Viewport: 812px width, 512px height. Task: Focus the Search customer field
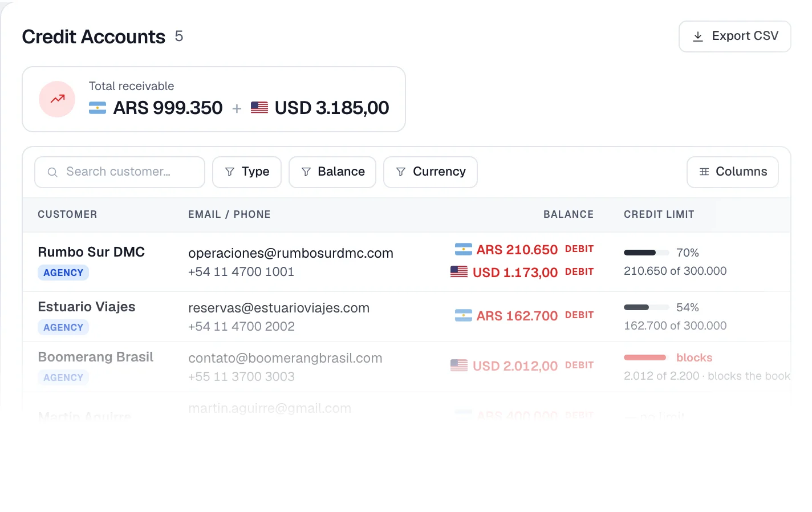pos(120,172)
